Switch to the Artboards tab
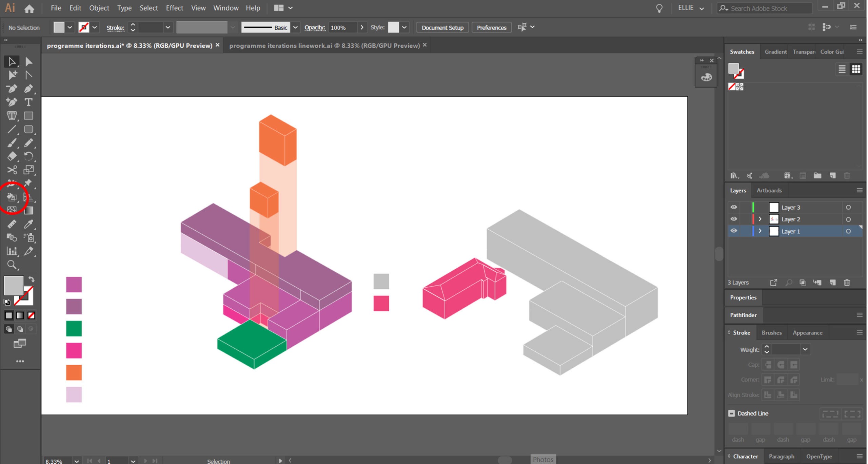Image resolution: width=868 pixels, height=464 pixels. click(769, 190)
